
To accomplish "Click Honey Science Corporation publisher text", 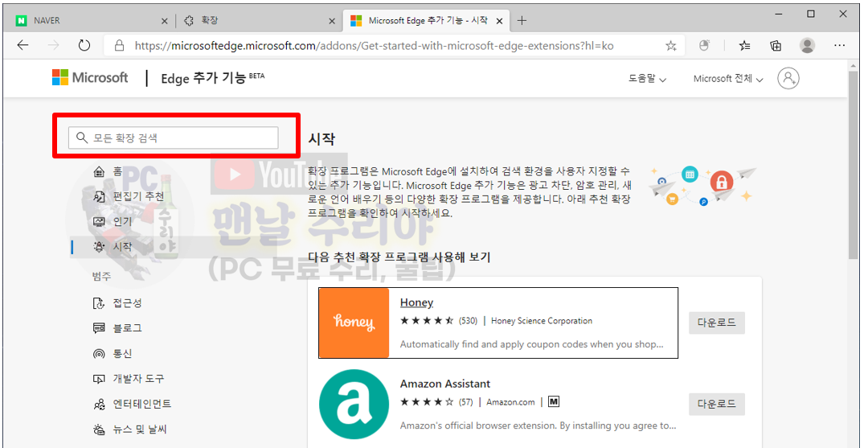I will [x=542, y=321].
